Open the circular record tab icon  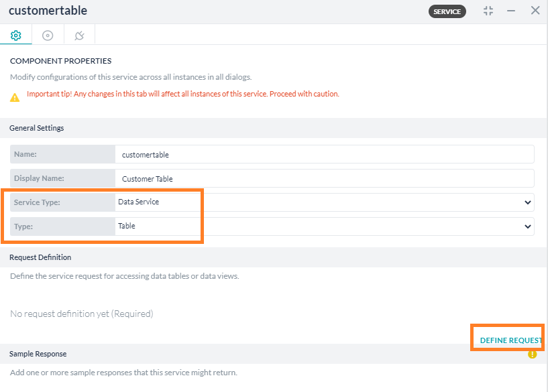click(x=47, y=34)
